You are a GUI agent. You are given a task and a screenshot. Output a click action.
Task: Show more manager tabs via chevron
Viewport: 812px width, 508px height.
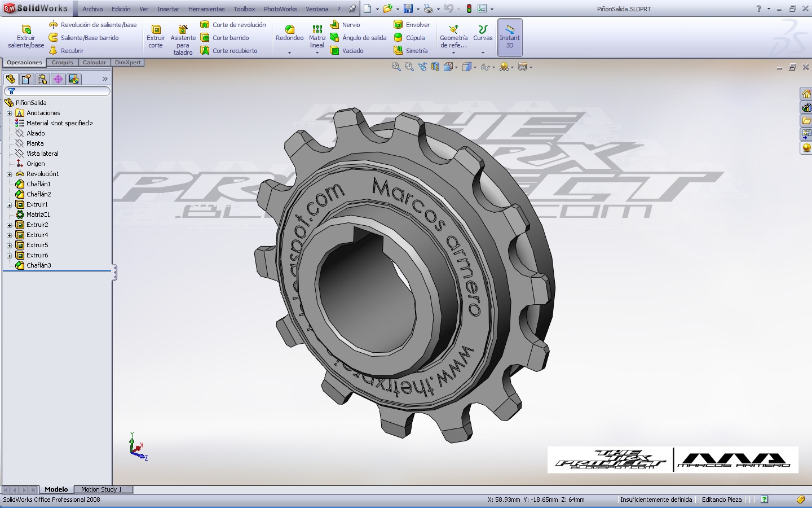105,79
